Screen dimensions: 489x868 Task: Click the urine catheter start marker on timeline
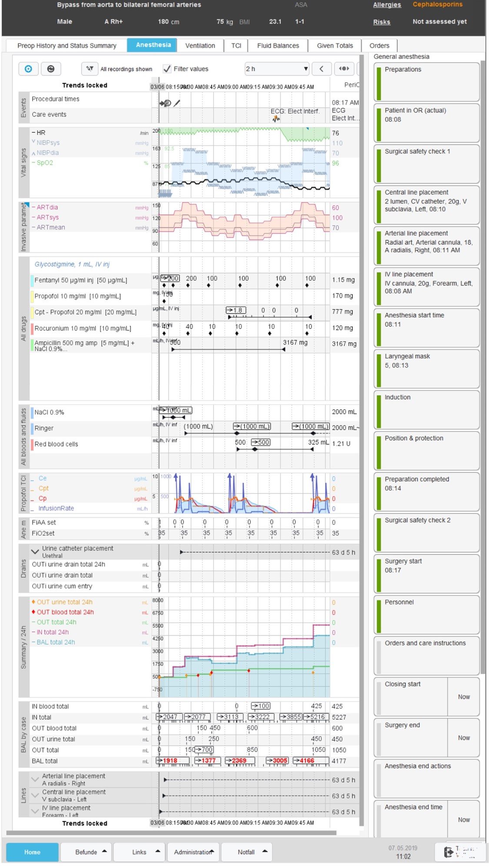pos(182,552)
